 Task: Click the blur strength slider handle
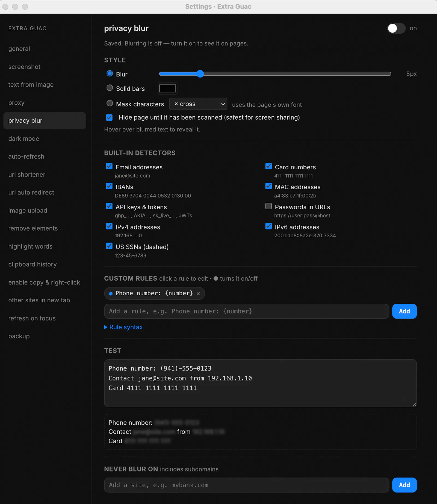(200, 74)
